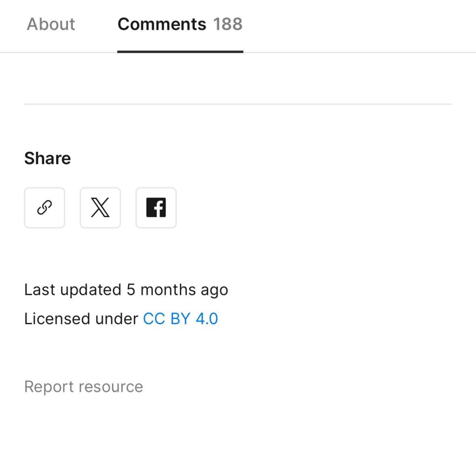Open the CC BY 4.0 license link
The image size is (476, 476).
(x=181, y=319)
